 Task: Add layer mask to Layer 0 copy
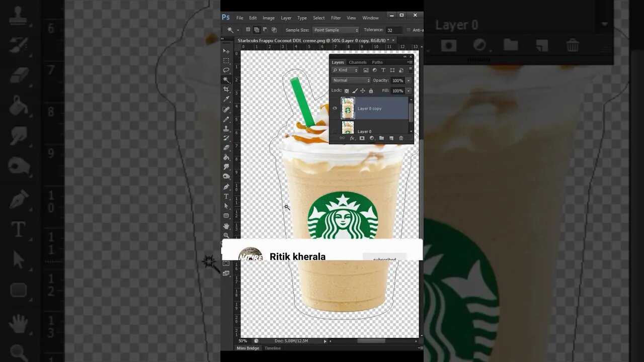tap(362, 138)
